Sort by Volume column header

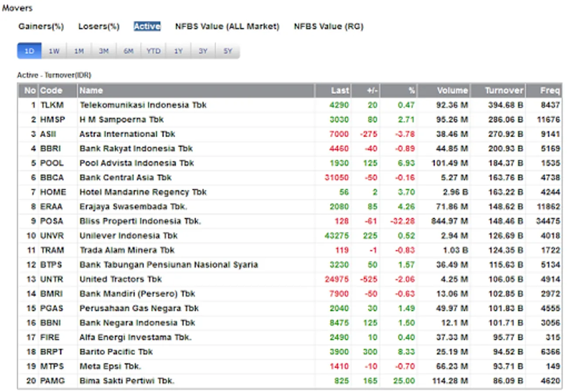pyautogui.click(x=444, y=91)
